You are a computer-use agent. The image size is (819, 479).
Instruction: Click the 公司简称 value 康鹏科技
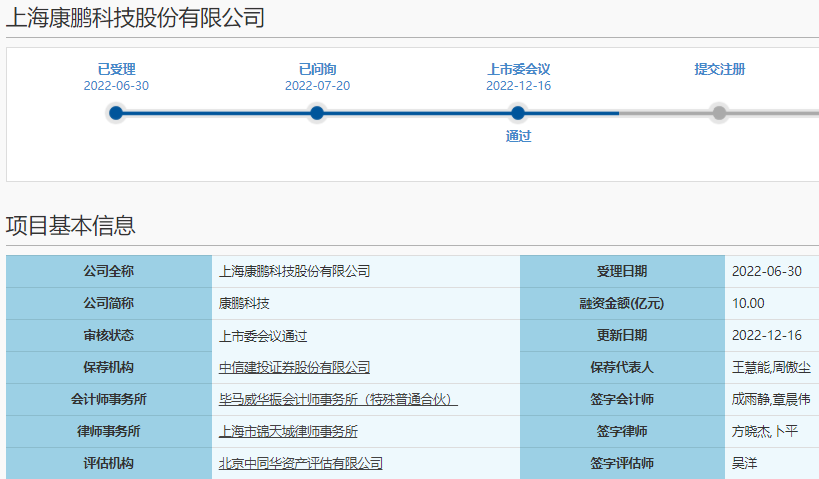[244, 303]
